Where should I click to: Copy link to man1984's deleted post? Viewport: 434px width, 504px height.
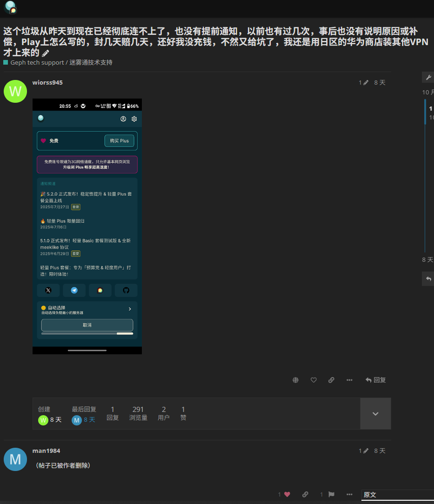coord(305,494)
